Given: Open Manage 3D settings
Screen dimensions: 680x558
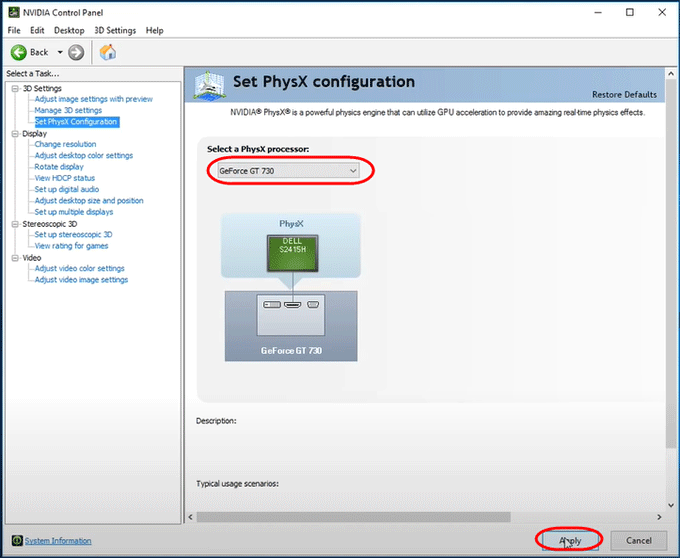Looking at the screenshot, I should pyautogui.click(x=68, y=110).
